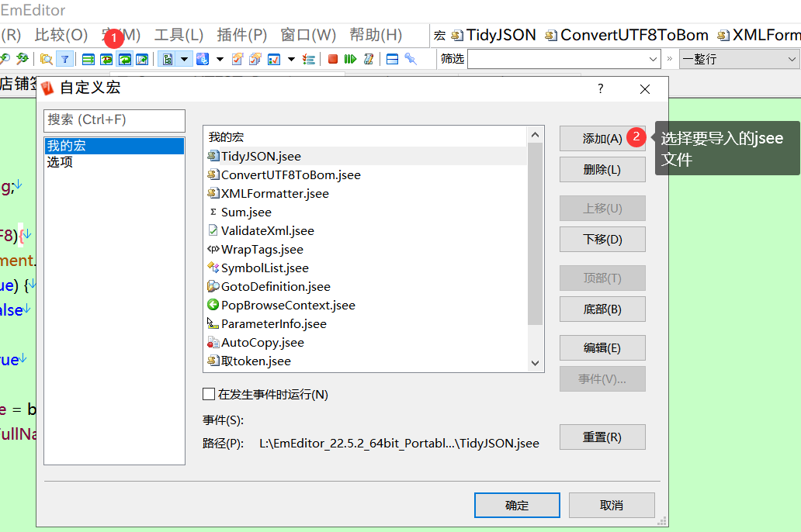Viewport: 801px width, 532px height.
Task: Select XMLFormatter.jsee in the macro list
Action: point(366,194)
